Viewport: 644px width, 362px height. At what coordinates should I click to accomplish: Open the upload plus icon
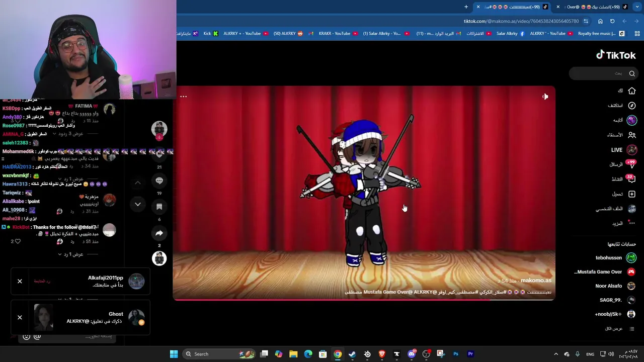pos(632,194)
